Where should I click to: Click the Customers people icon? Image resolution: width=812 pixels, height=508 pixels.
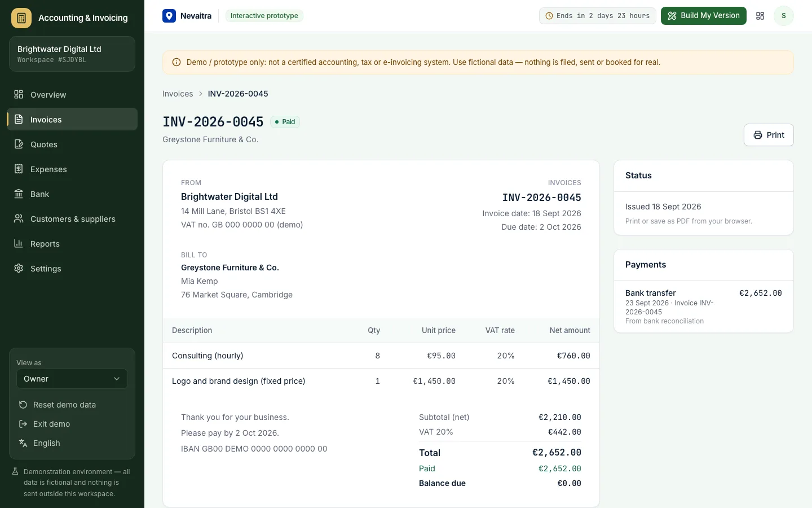pos(19,218)
